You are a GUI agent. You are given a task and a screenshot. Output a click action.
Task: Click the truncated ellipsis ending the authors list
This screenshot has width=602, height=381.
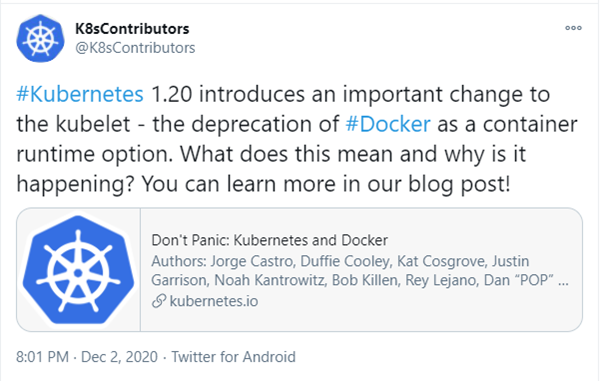563,283
